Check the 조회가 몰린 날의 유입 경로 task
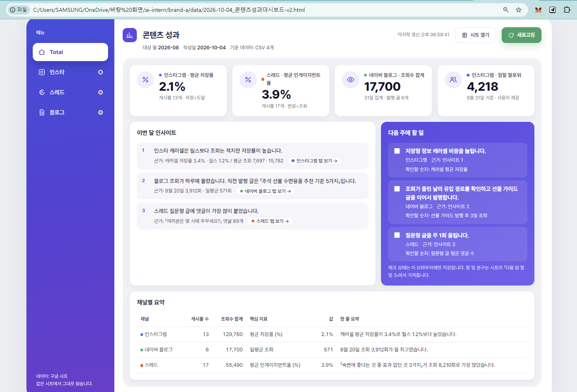The height and width of the screenshot is (392, 577). pyautogui.click(x=397, y=189)
